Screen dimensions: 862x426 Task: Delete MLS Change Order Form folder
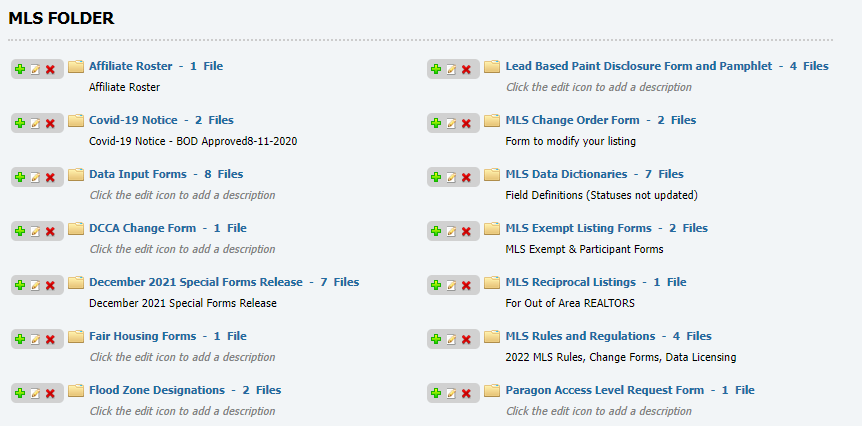pyautogui.click(x=466, y=123)
